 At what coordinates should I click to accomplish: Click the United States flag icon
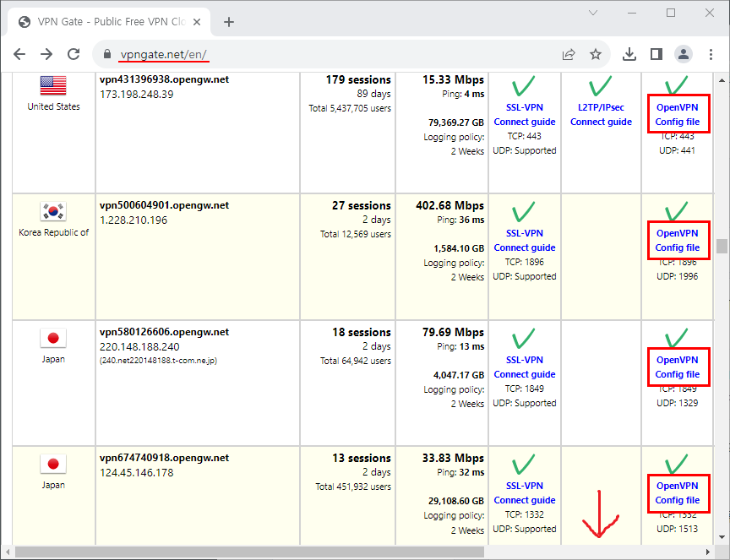pos(53,85)
